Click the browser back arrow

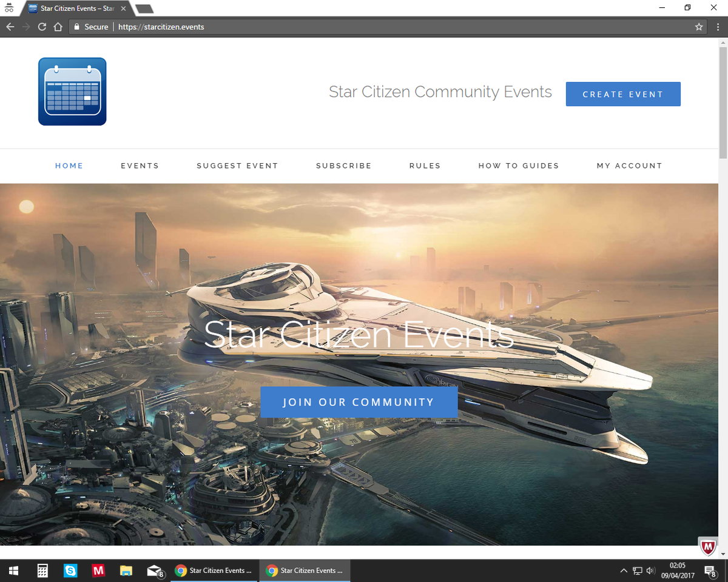[10, 27]
